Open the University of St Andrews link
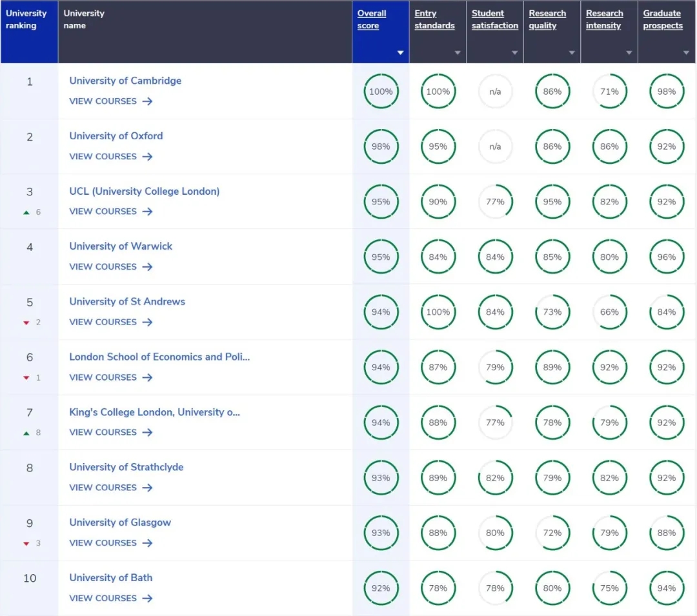 tap(127, 302)
